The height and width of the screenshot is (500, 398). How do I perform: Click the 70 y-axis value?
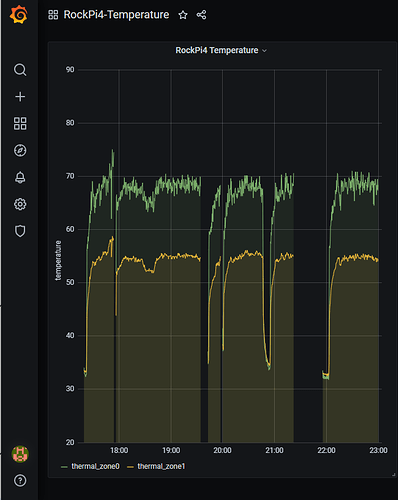click(70, 176)
